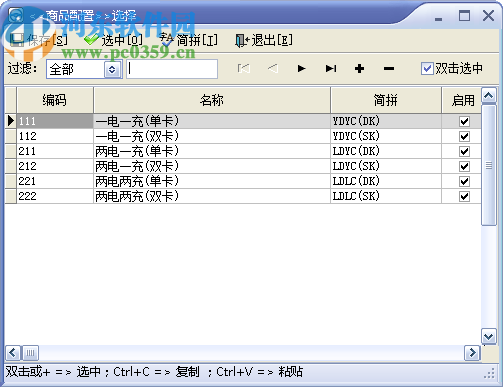Click the 选中[O] select toolbar button
The width and height of the screenshot is (503, 387).
coord(113,40)
